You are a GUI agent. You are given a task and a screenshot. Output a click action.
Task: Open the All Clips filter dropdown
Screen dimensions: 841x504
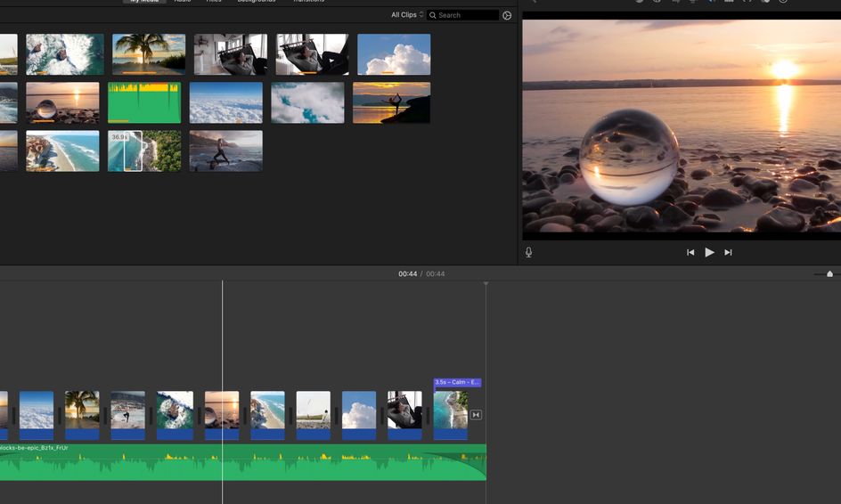tap(407, 15)
